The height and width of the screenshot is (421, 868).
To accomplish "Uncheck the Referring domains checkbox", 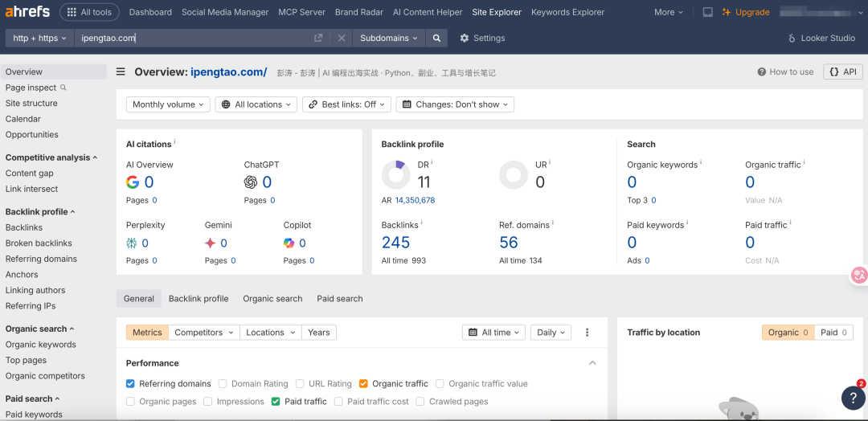I will (x=131, y=384).
